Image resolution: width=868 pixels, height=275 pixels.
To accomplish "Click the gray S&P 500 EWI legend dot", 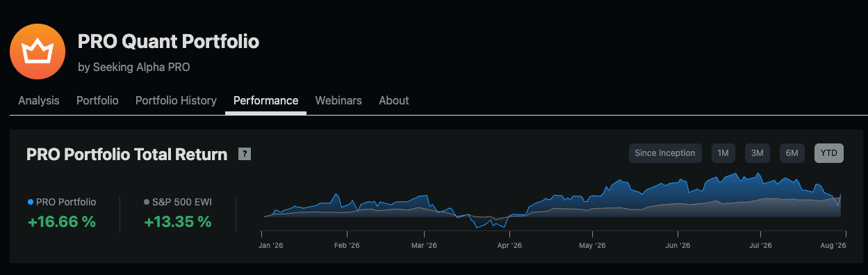I will pyautogui.click(x=147, y=203).
